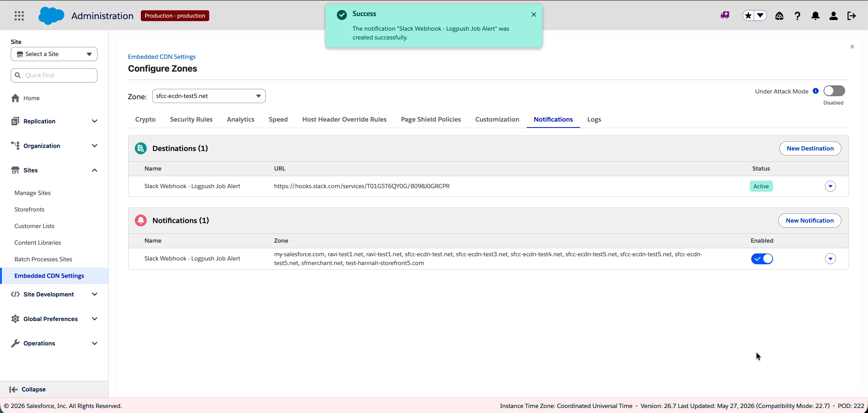This screenshot has height=413, width=868.
Task: Go to Home in sidebar
Action: (x=31, y=98)
